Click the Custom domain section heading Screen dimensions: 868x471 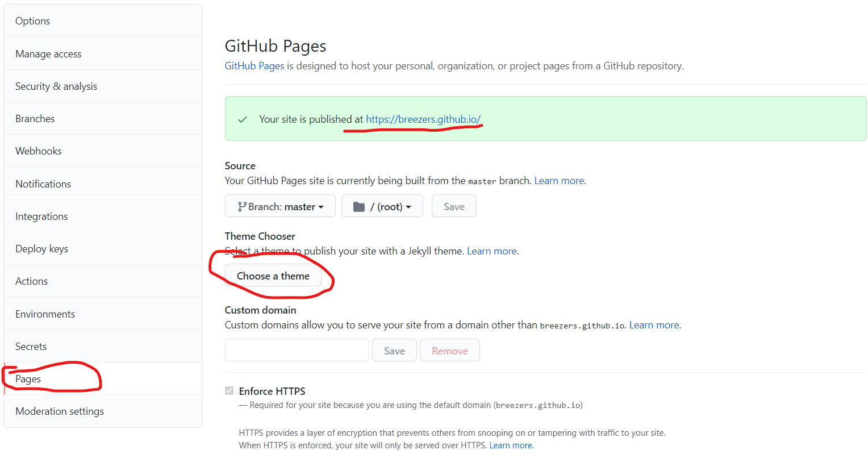click(261, 310)
